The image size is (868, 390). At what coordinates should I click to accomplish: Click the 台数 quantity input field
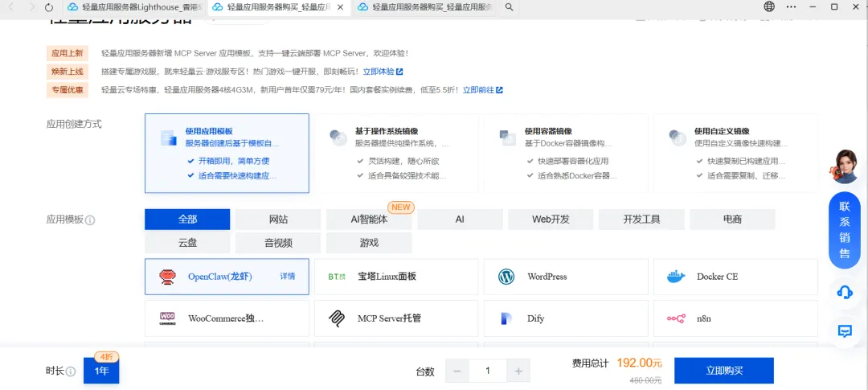pyautogui.click(x=488, y=371)
